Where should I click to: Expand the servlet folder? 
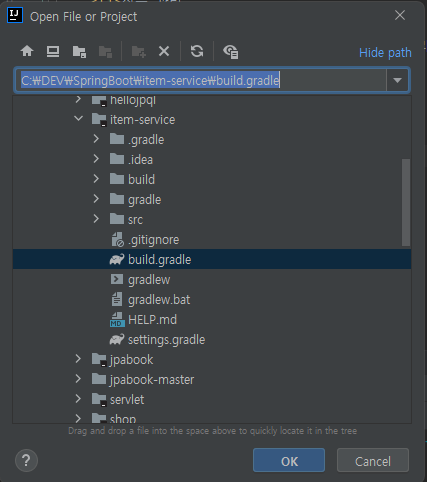78,399
